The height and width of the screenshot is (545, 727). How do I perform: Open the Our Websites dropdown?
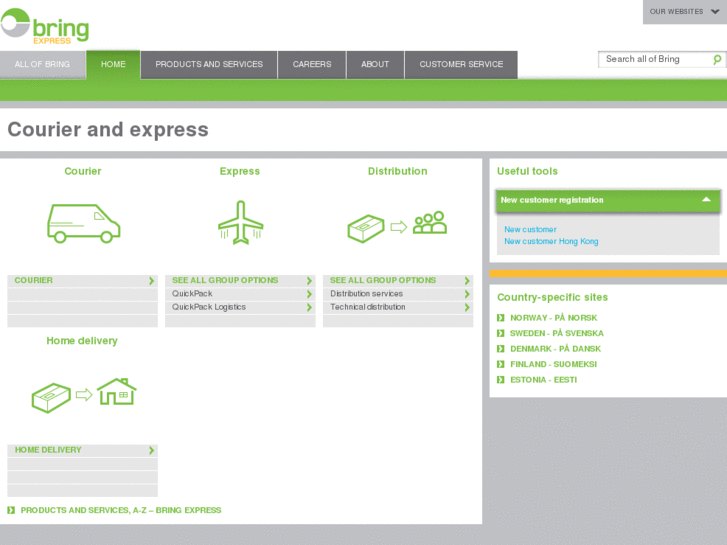(x=684, y=12)
